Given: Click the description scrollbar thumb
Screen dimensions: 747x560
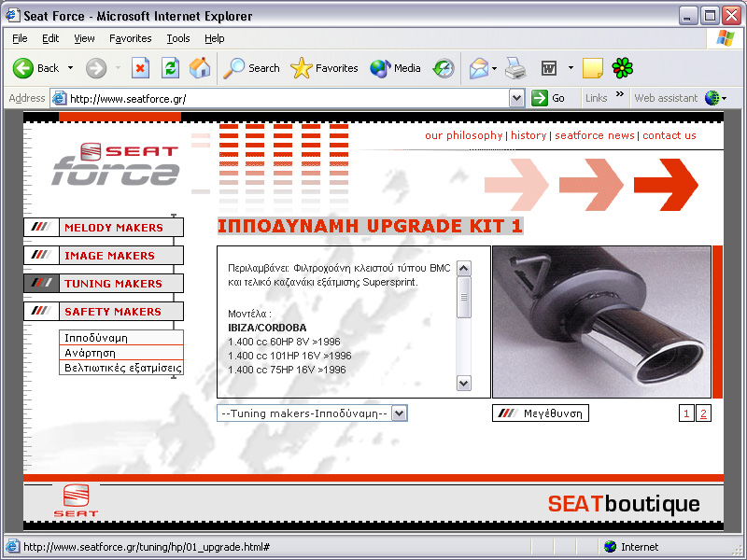Looking at the screenshot, I should coord(463,297).
